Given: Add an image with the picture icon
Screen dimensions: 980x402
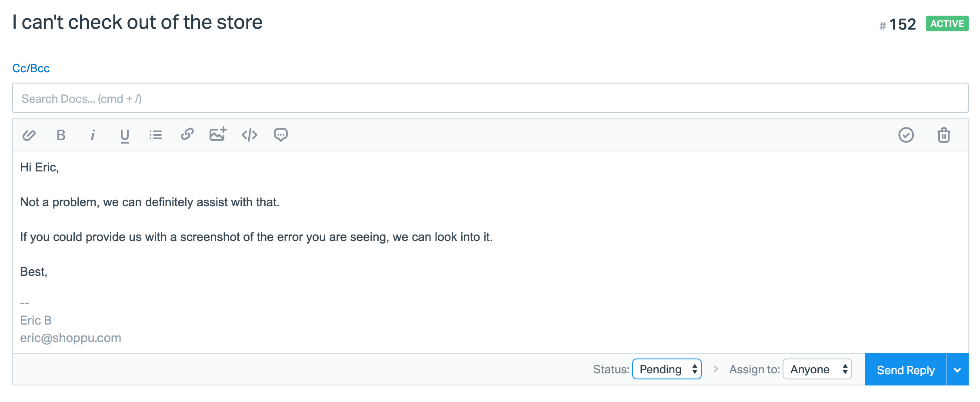Looking at the screenshot, I should coord(218,134).
